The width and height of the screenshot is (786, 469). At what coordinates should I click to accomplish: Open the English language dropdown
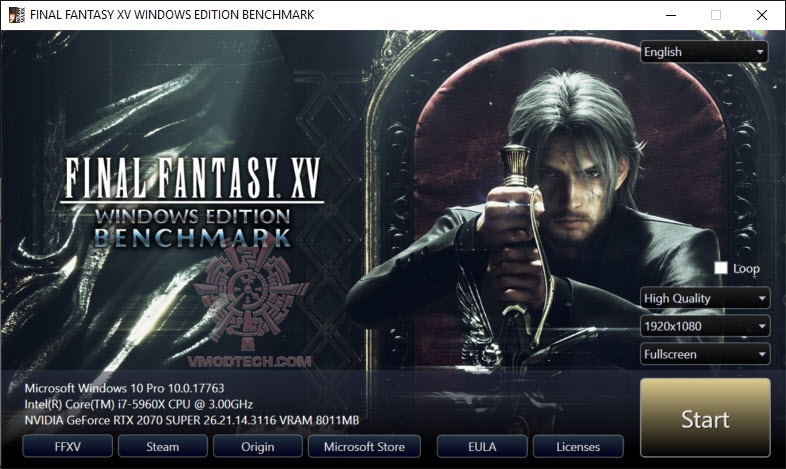tap(704, 52)
